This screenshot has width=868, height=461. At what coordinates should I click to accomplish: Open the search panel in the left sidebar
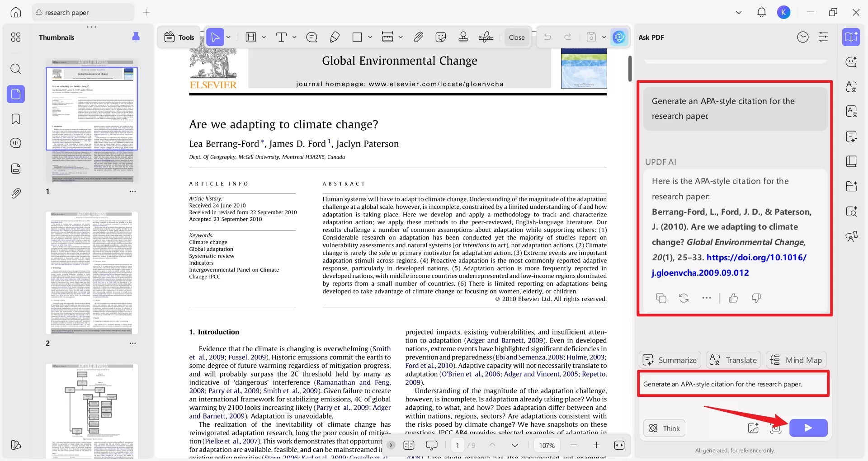point(16,69)
